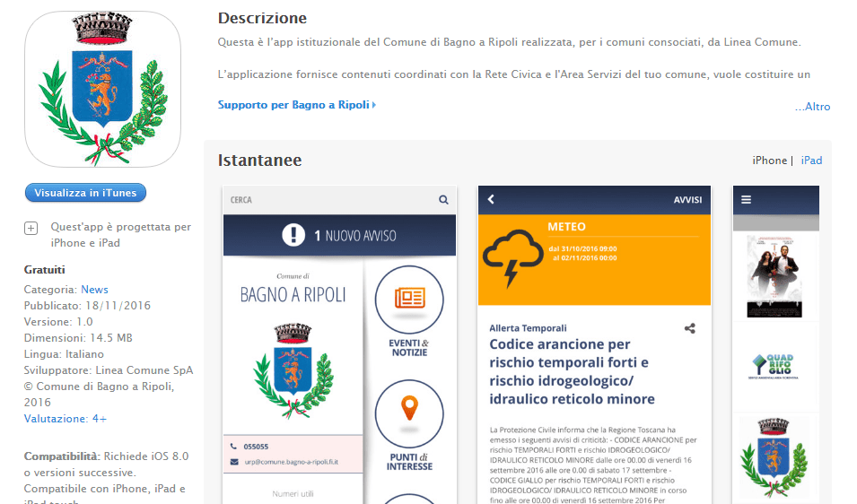Click the Dimensioni: 14.5 MB text
Viewport: 857px width, 504px height.
click(78, 338)
